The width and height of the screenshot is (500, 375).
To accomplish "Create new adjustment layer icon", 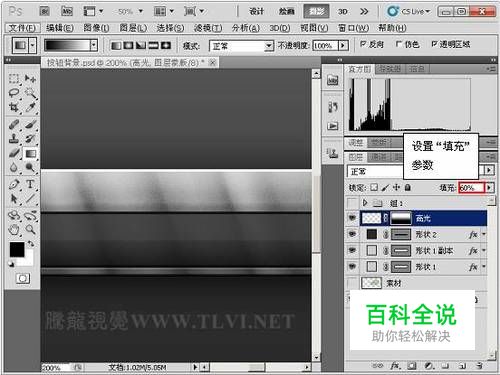I will tap(429, 366).
